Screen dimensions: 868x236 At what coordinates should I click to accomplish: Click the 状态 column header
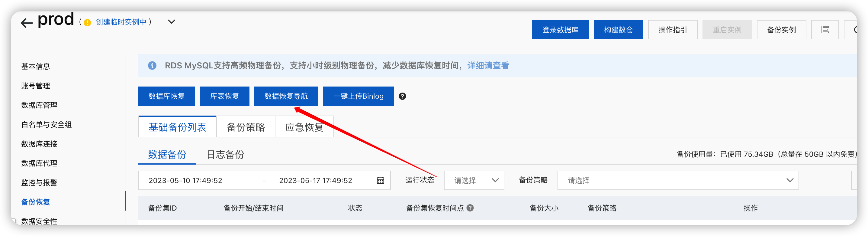355,208
